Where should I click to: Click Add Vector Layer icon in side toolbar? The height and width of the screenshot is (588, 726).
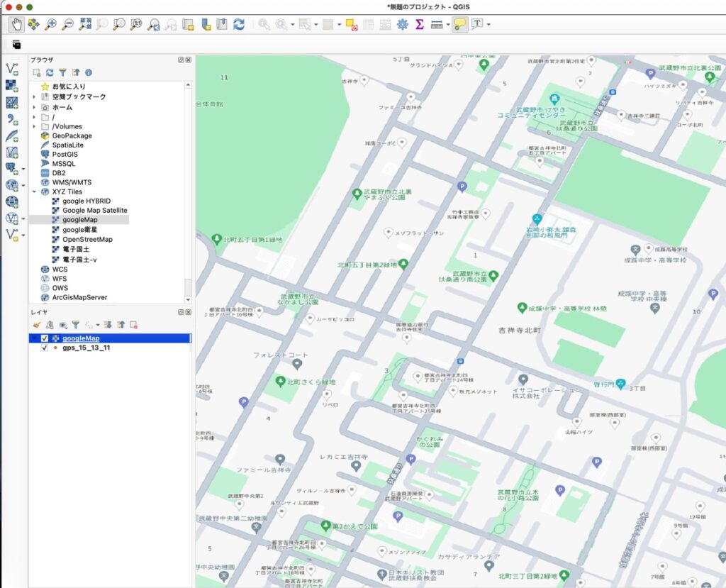[12, 70]
